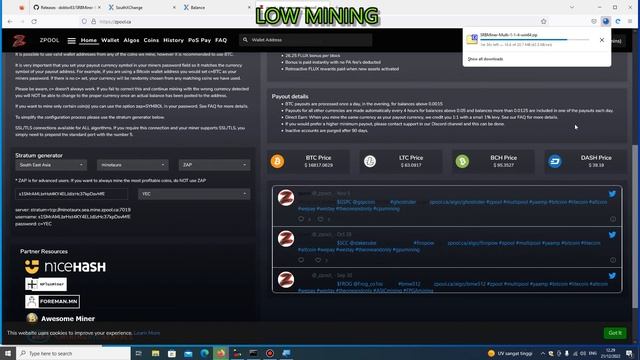Click the info icon on the $SCC tweet

(x=613, y=260)
